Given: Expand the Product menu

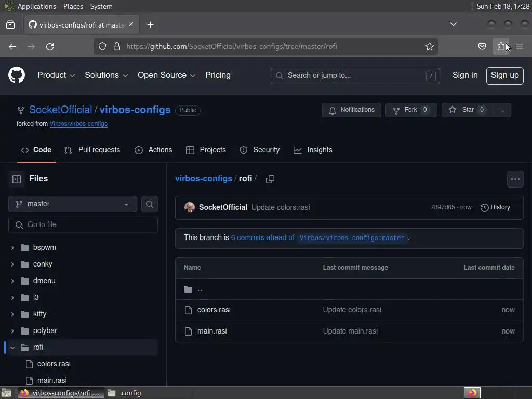Looking at the screenshot, I should point(56,75).
